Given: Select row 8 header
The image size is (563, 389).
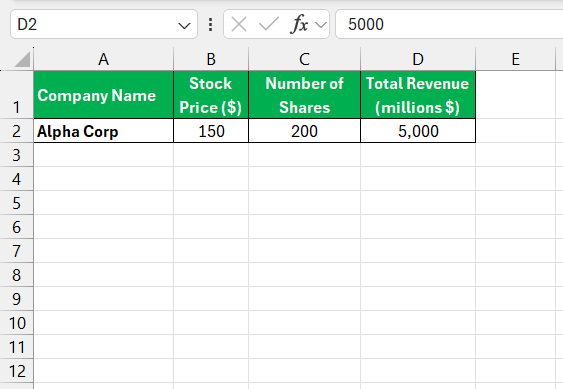Looking at the screenshot, I should 17,275.
